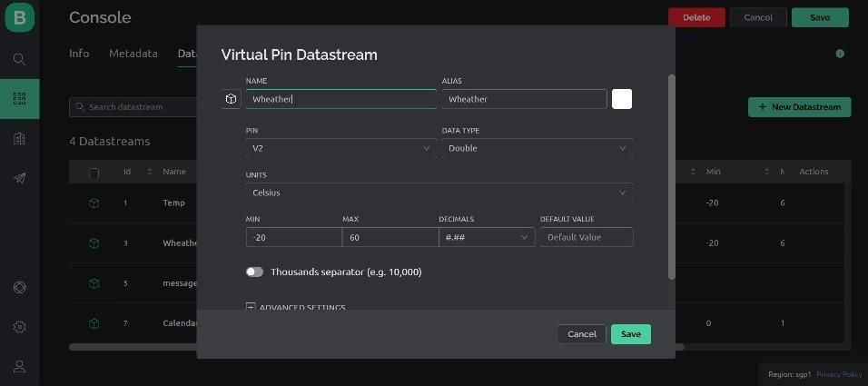Check the select-all checkbox in table header

click(x=94, y=173)
